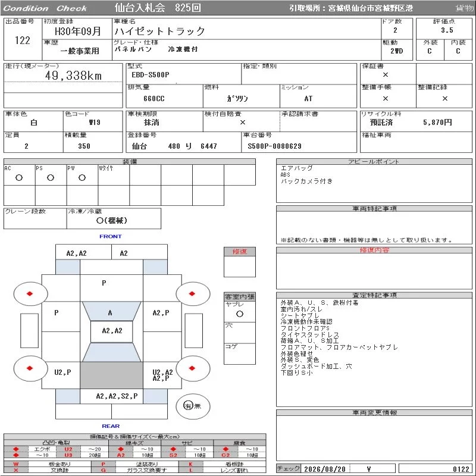Click the REAR diagram label
Image resolution: width=476 pixels, height=476 pixels.
pos(111,426)
